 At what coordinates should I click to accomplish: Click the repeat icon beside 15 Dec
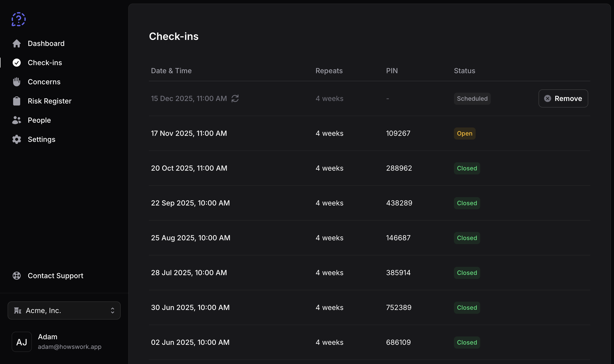(x=235, y=98)
